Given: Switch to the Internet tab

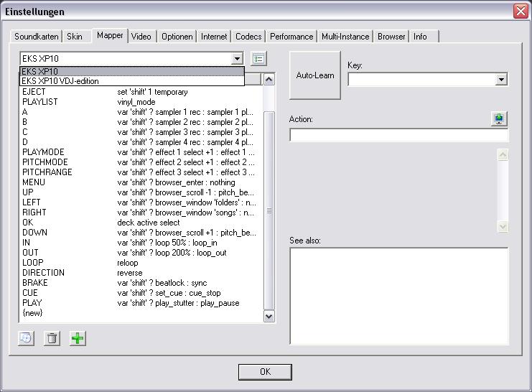Looking at the screenshot, I should 214,37.
